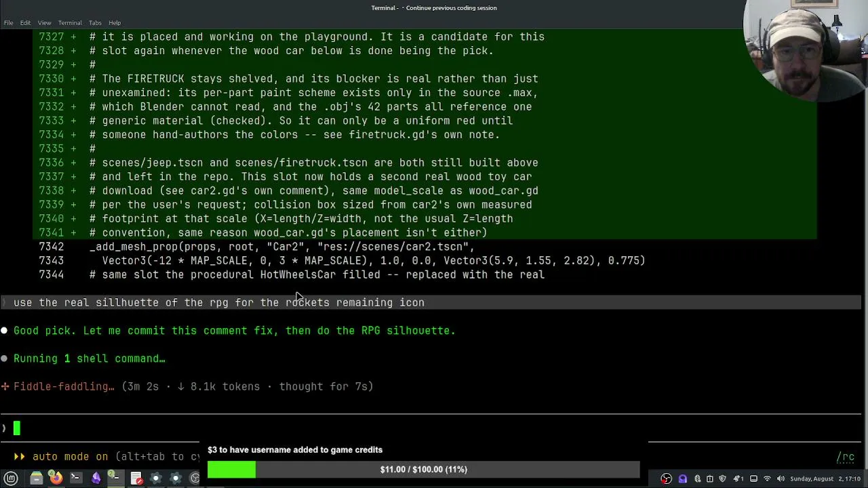
Task: Click the '$11.00 / $100.00 (11%)' label
Action: tap(423, 469)
